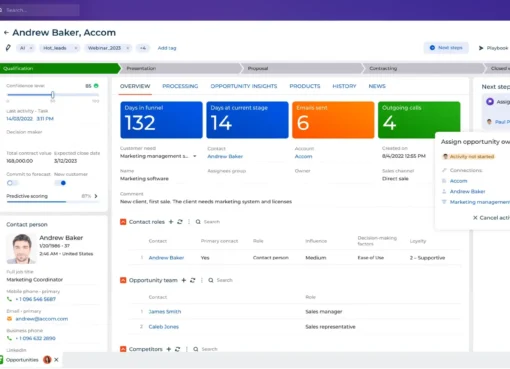Remove the Webinar_2023 tag
The image size is (510, 369).
(128, 48)
